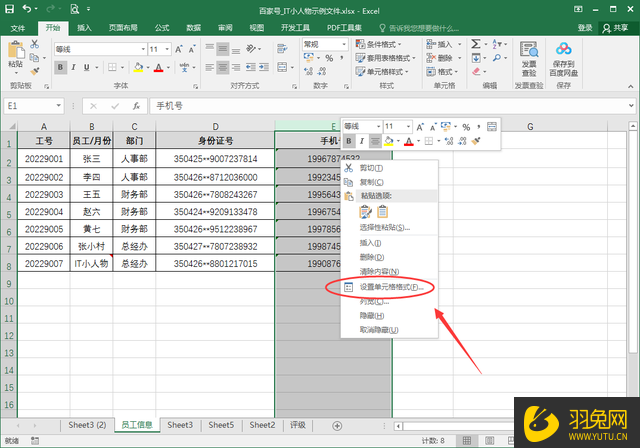Image resolution: width=640 pixels, height=448 pixels.
Task: Click the new sheet plus button
Action: pos(337,426)
